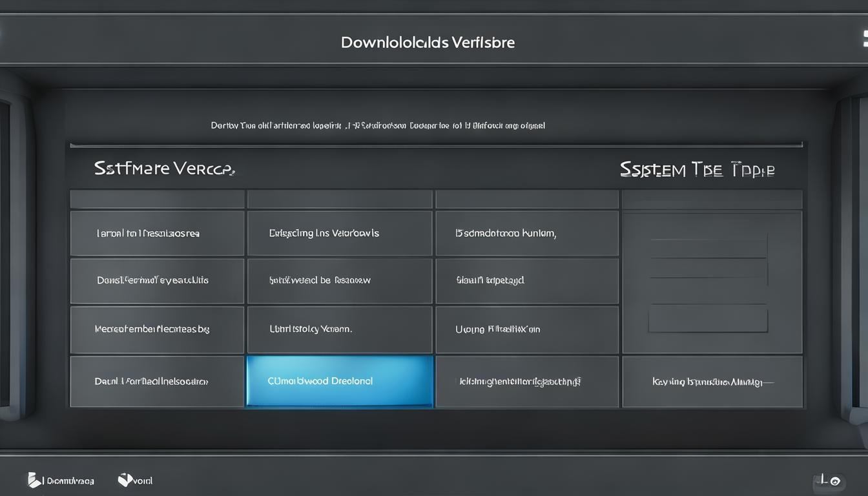Click the long-text tile right of blue tile
This screenshot has height=496, width=868.
tap(527, 382)
